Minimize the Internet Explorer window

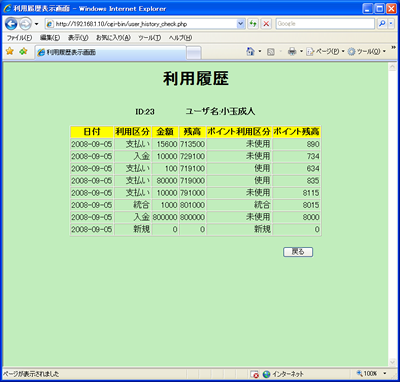pos(368,9)
